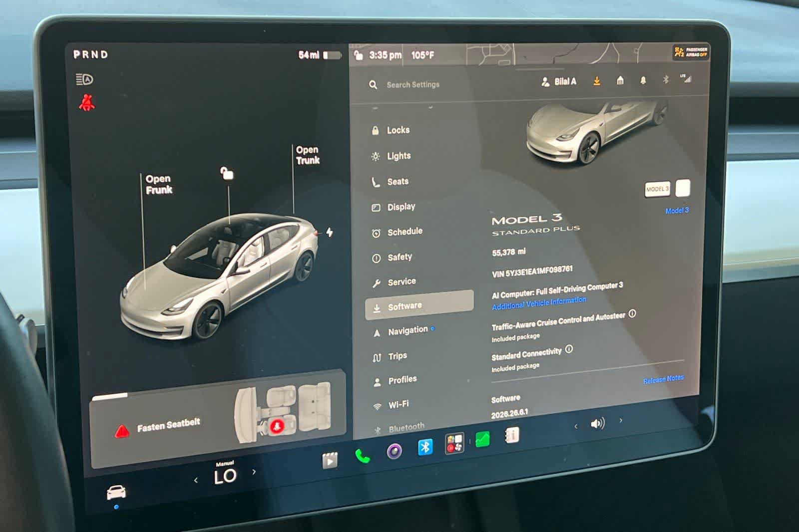Increase temperature with right chevron
The image size is (799, 532).
coord(254,472)
